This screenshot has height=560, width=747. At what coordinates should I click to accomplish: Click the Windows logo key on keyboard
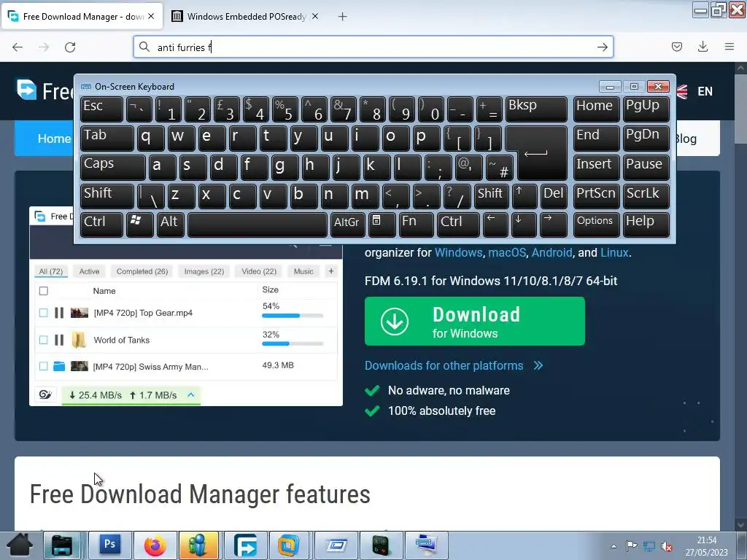pyautogui.click(x=139, y=225)
